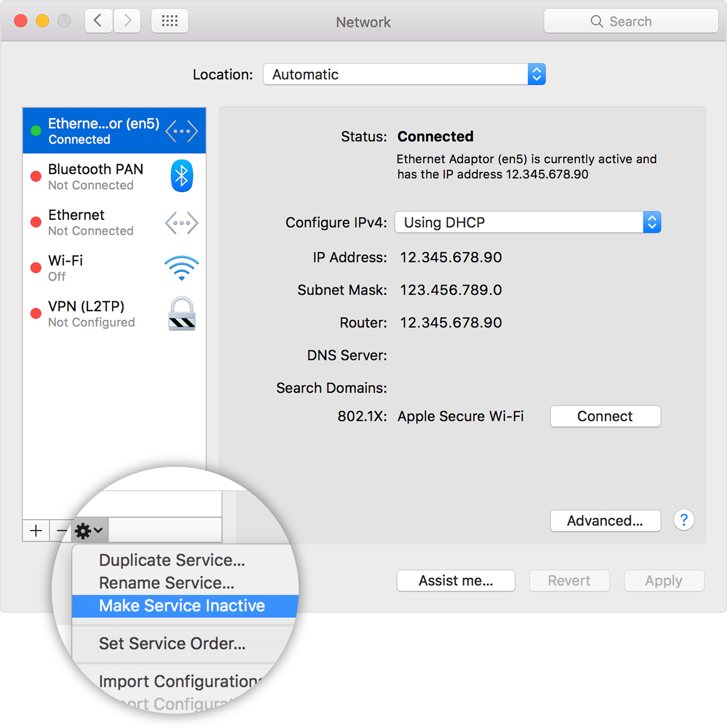Click the VPN padlock icon
The image size is (727, 728).
[182, 313]
